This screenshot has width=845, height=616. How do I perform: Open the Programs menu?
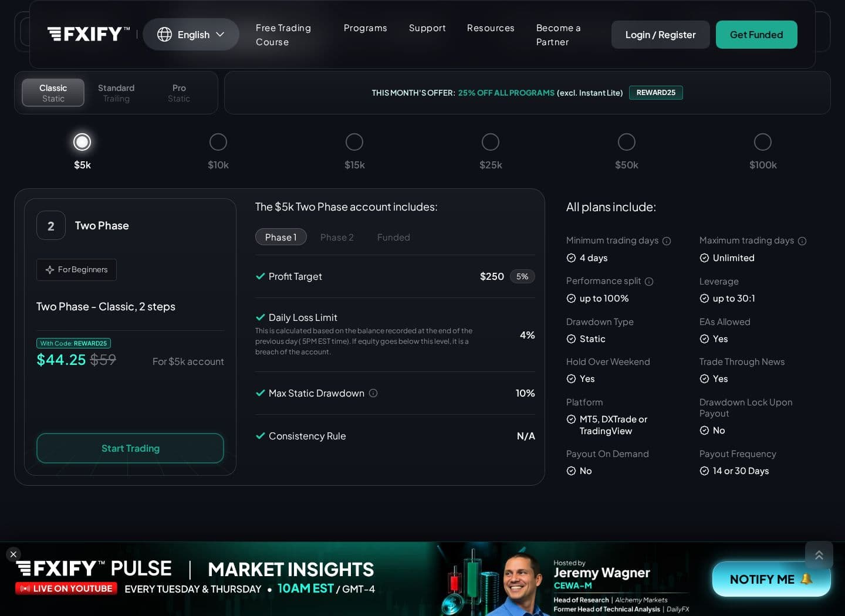tap(366, 28)
